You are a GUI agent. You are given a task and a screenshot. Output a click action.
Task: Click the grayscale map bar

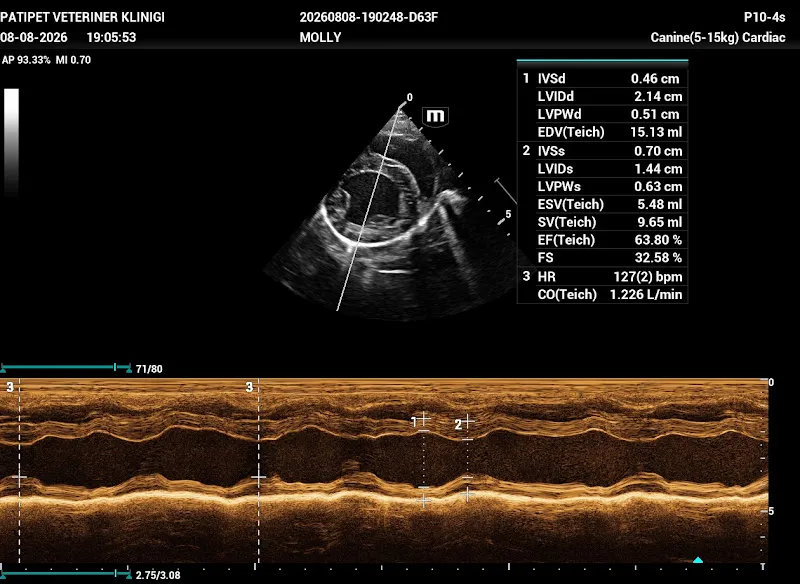pyautogui.click(x=11, y=141)
